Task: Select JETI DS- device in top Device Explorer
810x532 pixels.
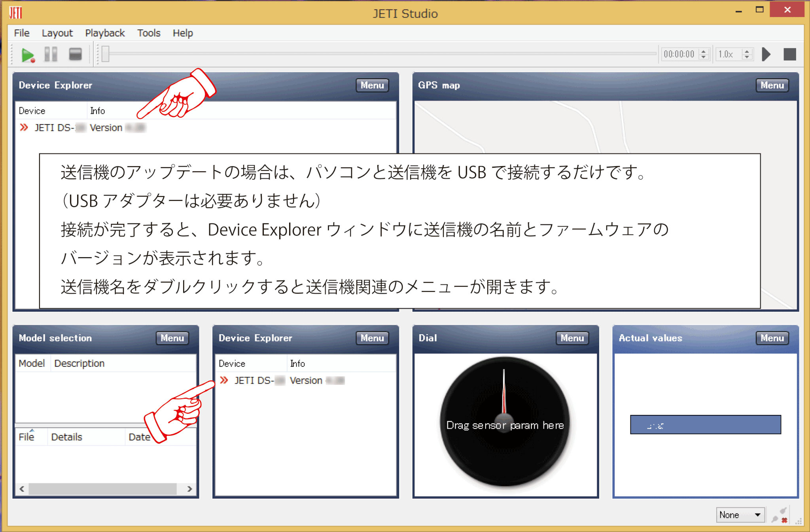Action: [x=60, y=128]
